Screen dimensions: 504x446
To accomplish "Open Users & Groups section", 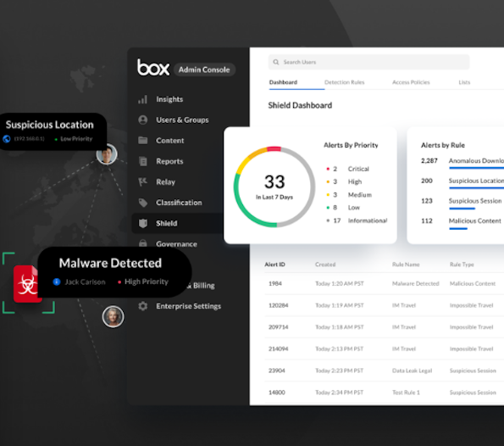I will tap(182, 120).
